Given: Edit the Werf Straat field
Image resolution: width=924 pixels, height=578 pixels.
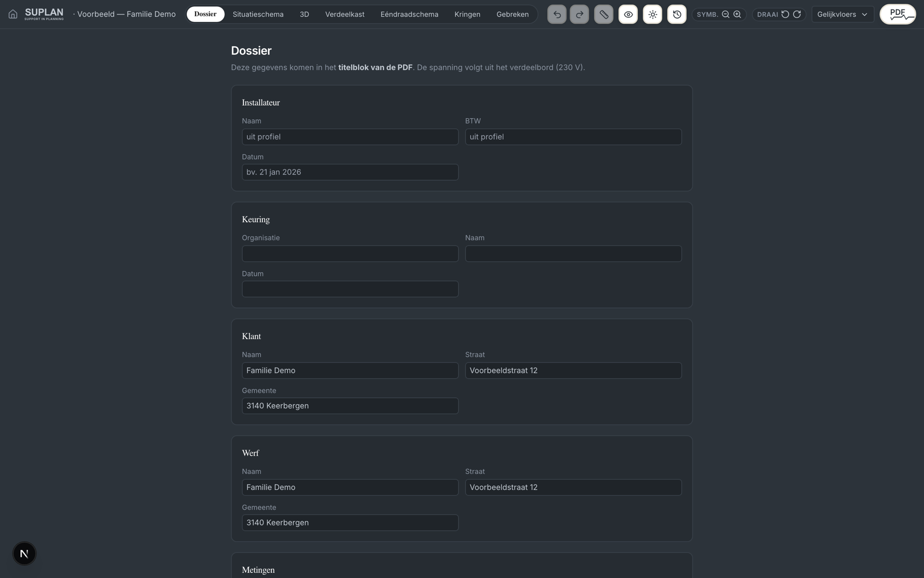Looking at the screenshot, I should (573, 487).
